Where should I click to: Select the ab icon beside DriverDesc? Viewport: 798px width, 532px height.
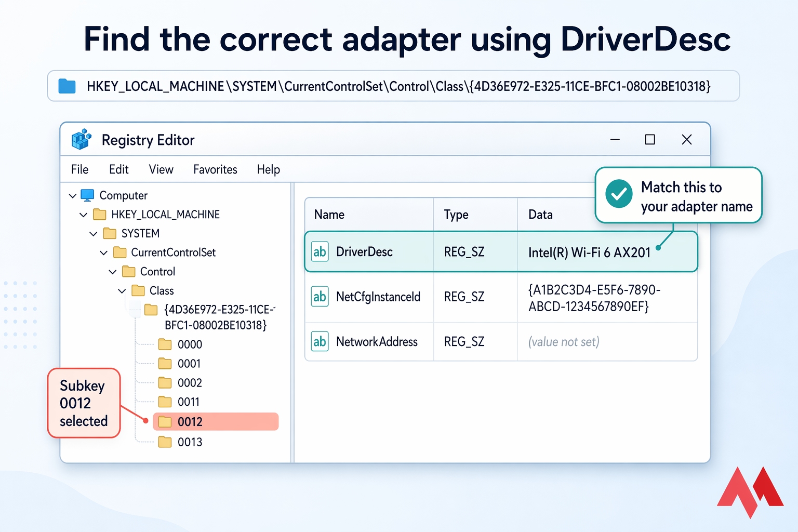point(320,251)
